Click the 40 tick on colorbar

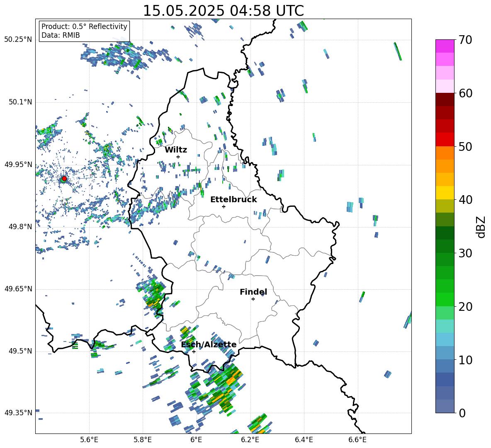(x=465, y=200)
